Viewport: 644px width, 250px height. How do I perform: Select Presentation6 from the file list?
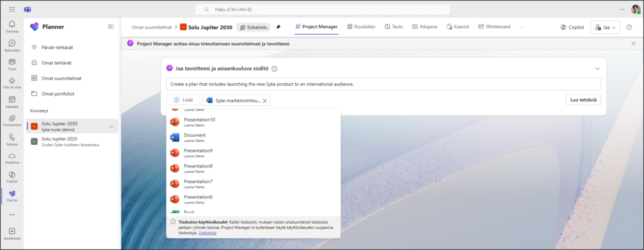coord(253,200)
